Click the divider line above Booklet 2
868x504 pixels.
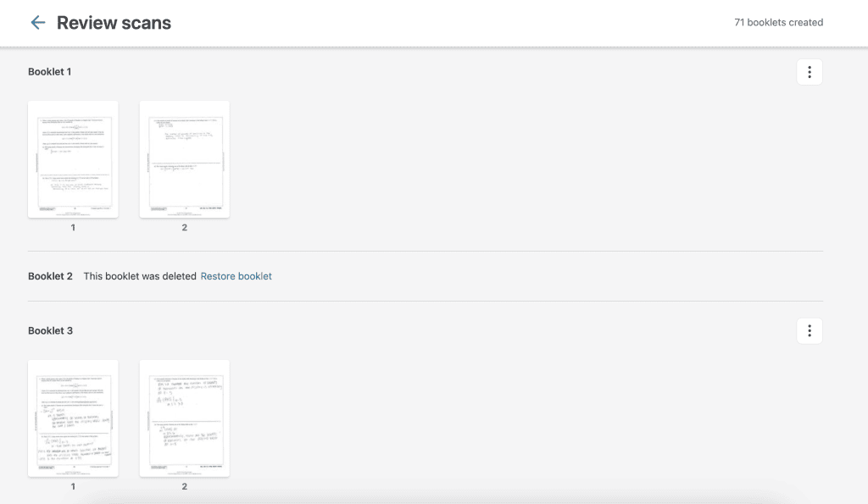click(425, 251)
